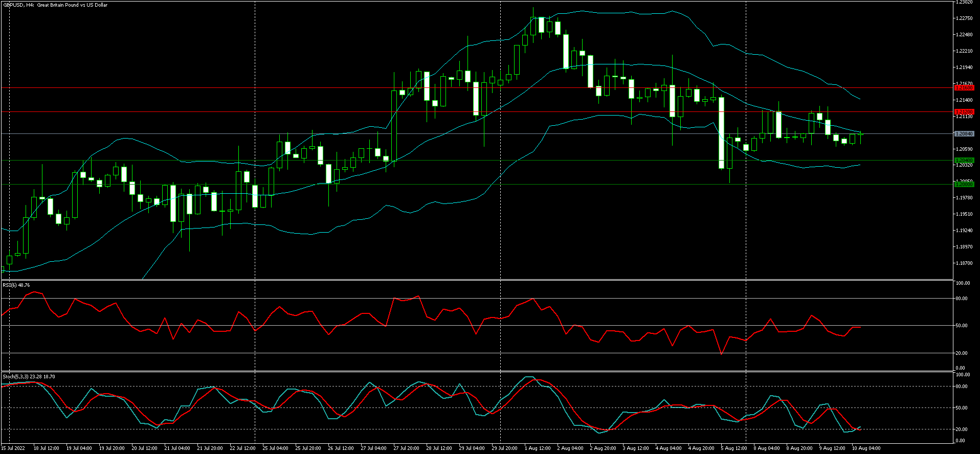
Task: Click the 29 Jul 04:00 time label
Action: (472, 448)
